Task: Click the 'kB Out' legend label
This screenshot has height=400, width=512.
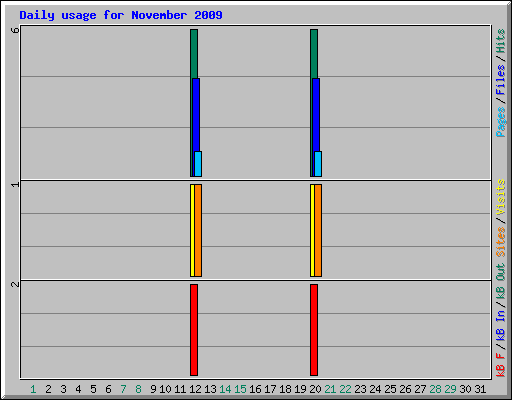Action: (x=501, y=282)
